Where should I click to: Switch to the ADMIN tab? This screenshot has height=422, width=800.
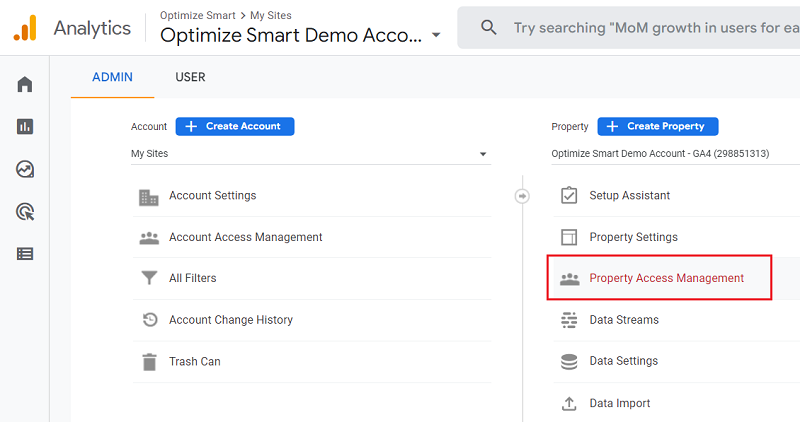click(112, 77)
